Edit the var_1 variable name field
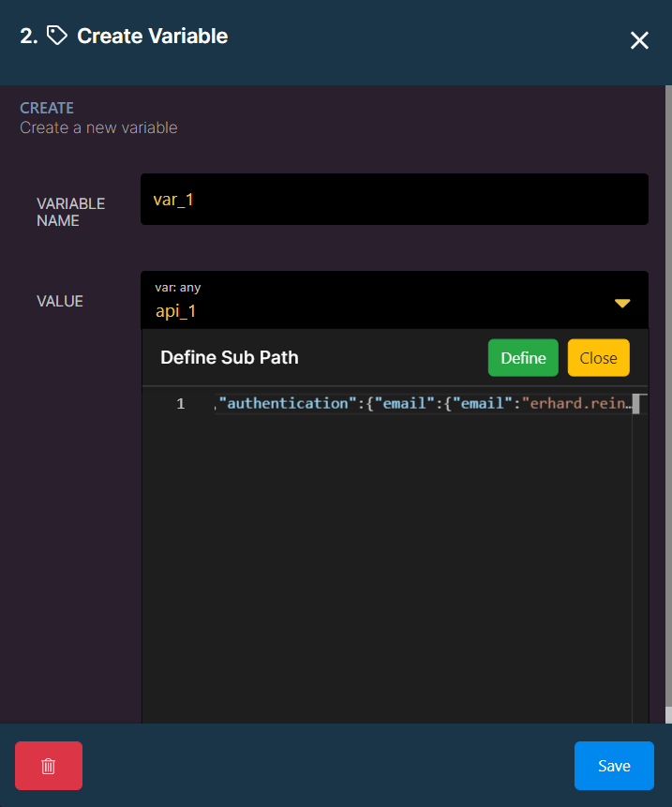This screenshot has height=807, width=672. pyautogui.click(x=395, y=200)
